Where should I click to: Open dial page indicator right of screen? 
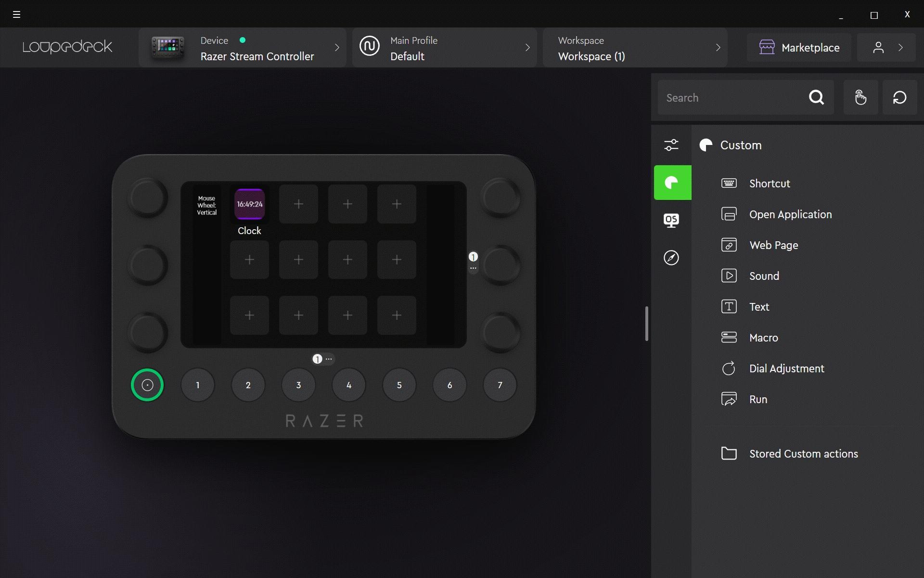coord(473,262)
